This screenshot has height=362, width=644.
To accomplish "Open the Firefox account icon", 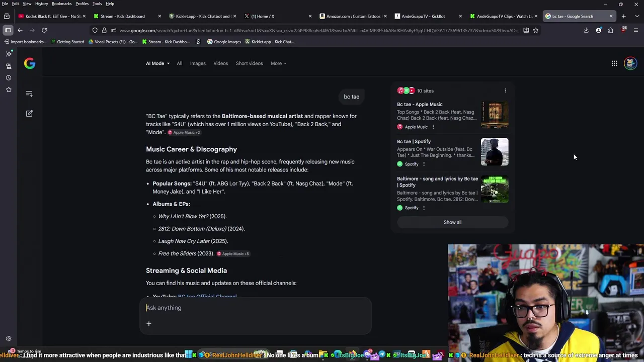I will (598, 30).
